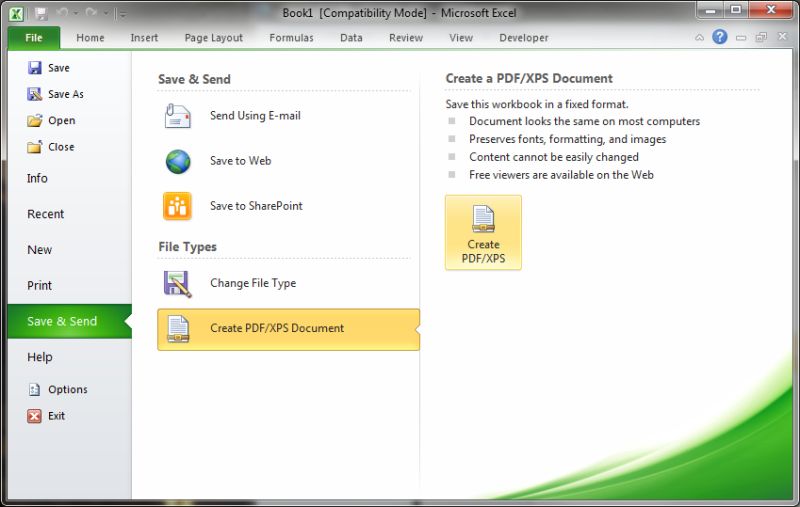This screenshot has width=800, height=507.
Task: Choose the Change File Type text label
Action: pyautogui.click(x=253, y=283)
